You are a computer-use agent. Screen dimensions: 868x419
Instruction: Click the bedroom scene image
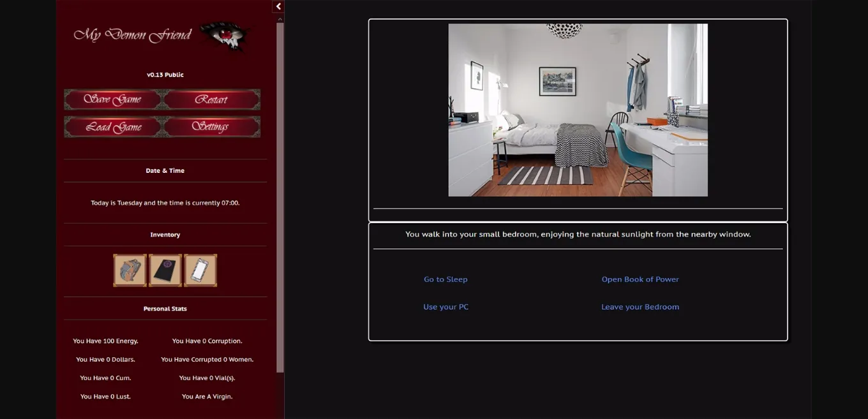tap(578, 110)
